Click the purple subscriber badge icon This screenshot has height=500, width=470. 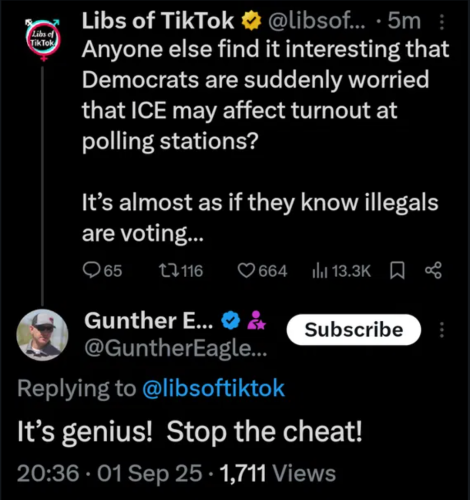(x=256, y=320)
